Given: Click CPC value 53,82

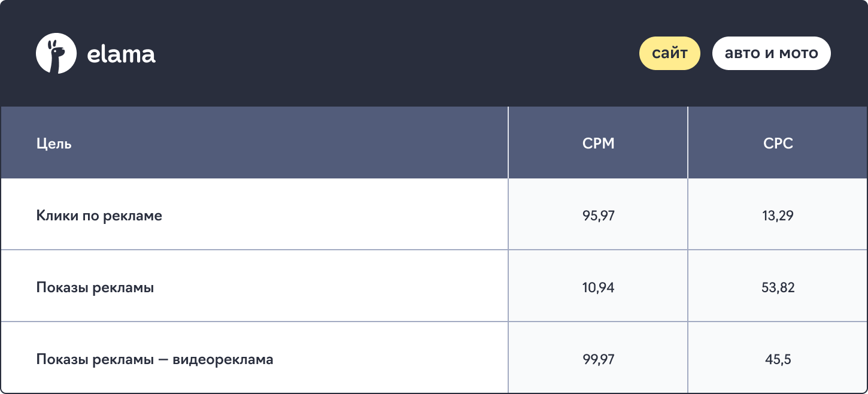Looking at the screenshot, I should point(778,287).
